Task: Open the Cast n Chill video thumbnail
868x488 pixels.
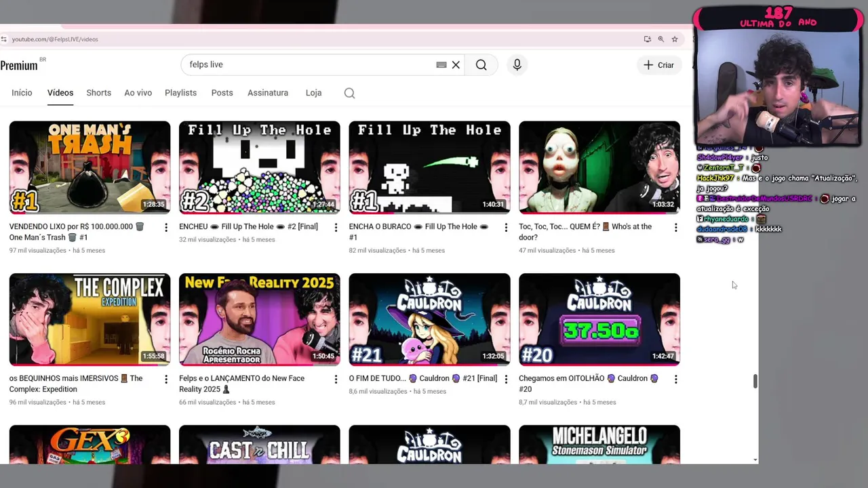Action: (260, 445)
